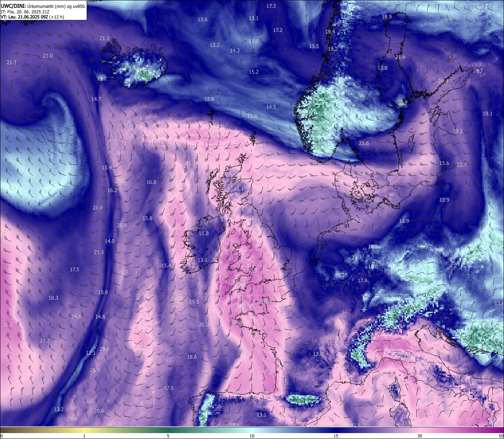The height and width of the screenshot is (439, 504).
Task: Click the 12.6 value label
Action: (318, 354)
